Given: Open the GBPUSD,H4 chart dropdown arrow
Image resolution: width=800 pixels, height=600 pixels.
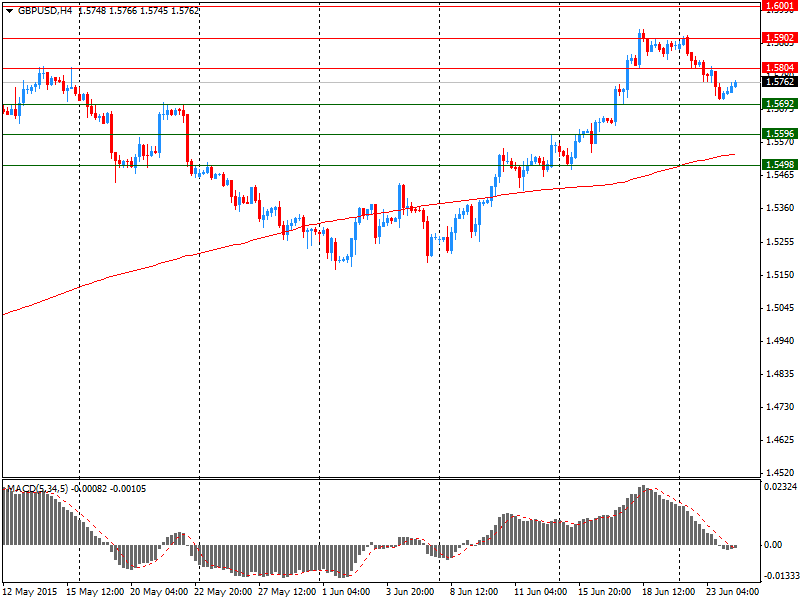Looking at the screenshot, I should pyautogui.click(x=10, y=11).
